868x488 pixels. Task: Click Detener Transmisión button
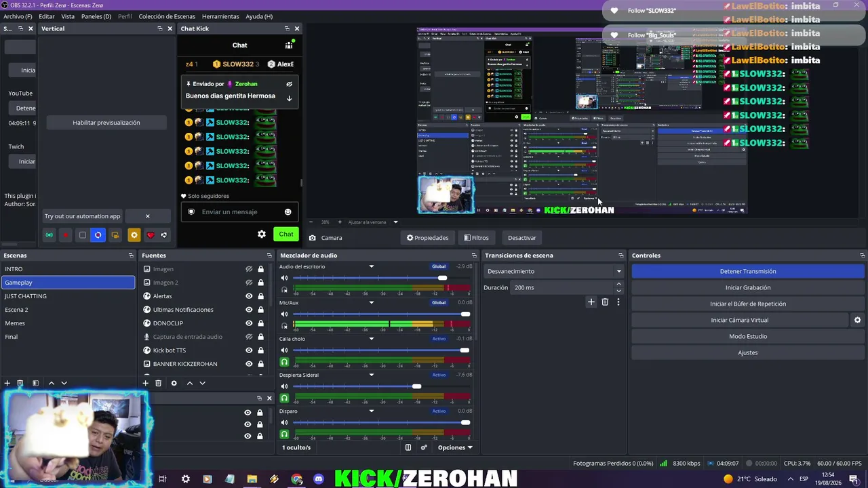(748, 271)
